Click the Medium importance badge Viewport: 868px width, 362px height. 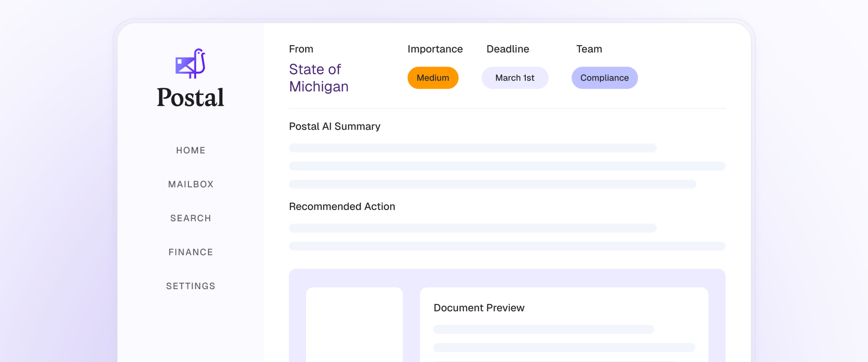pyautogui.click(x=433, y=78)
